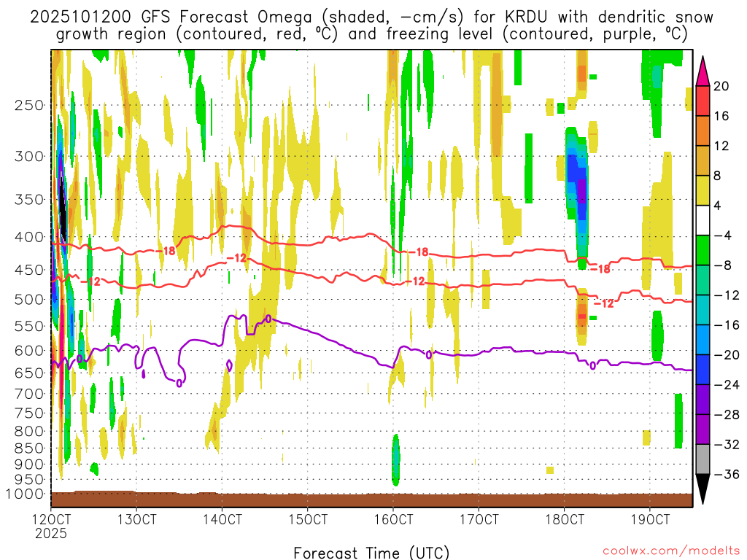Select the 250 pressure level label
The height and width of the screenshot is (560, 747).
[29, 105]
